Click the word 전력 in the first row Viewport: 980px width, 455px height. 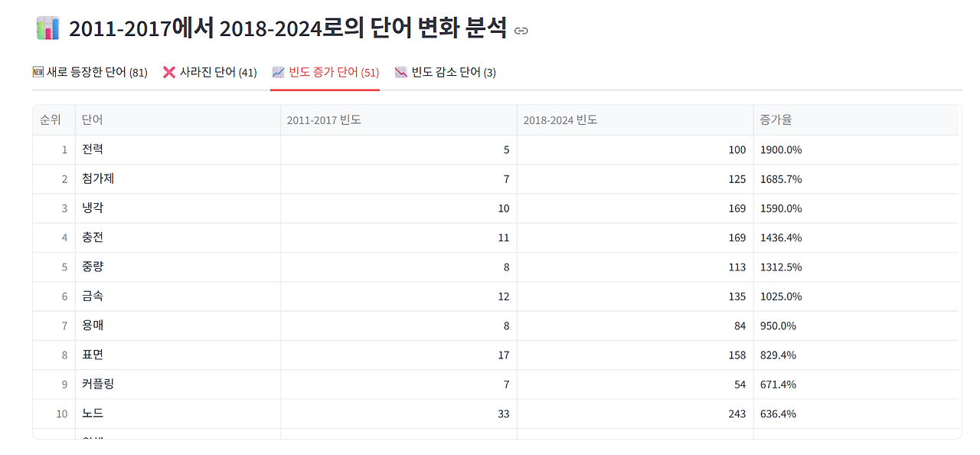coord(91,149)
